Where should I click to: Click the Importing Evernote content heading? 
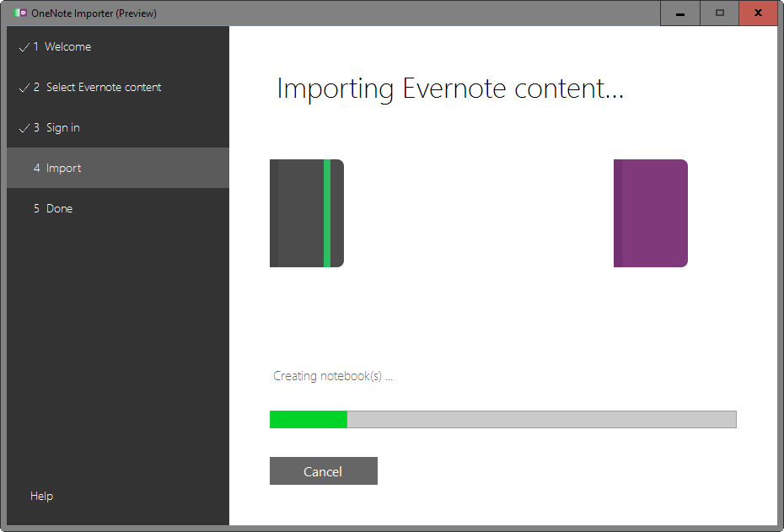pyautogui.click(x=450, y=89)
